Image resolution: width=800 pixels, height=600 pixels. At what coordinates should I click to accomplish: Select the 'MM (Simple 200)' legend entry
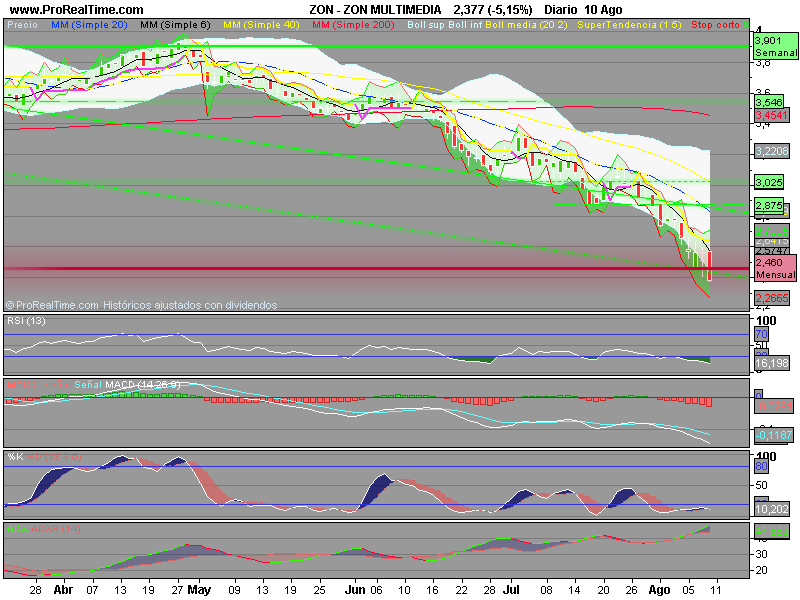(x=353, y=24)
